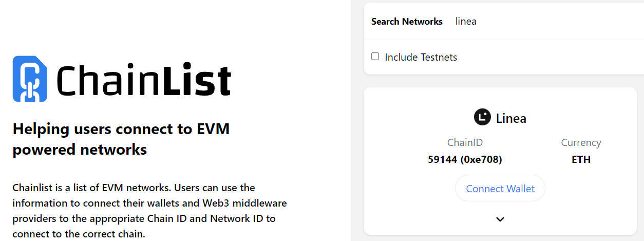Enable the Include Testnets checkbox
This screenshot has width=644, height=241.
[x=375, y=57]
